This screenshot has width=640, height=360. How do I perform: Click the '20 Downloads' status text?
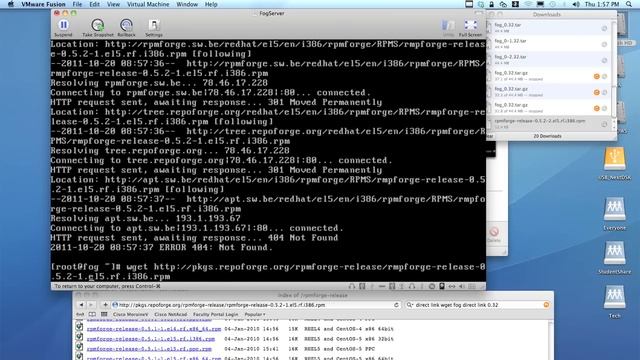click(x=547, y=136)
